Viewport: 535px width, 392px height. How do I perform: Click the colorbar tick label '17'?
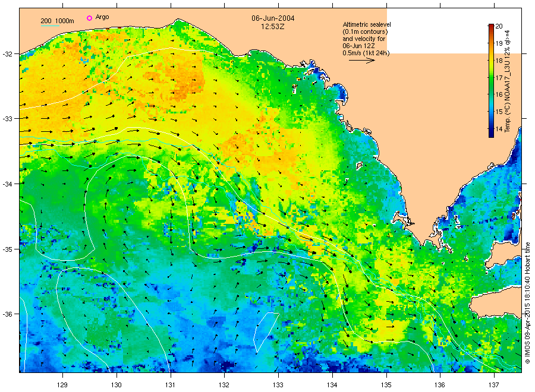point(499,78)
